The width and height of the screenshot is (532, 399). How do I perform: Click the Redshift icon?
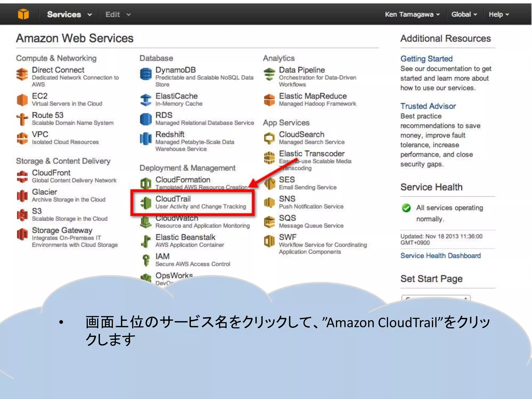tap(146, 138)
